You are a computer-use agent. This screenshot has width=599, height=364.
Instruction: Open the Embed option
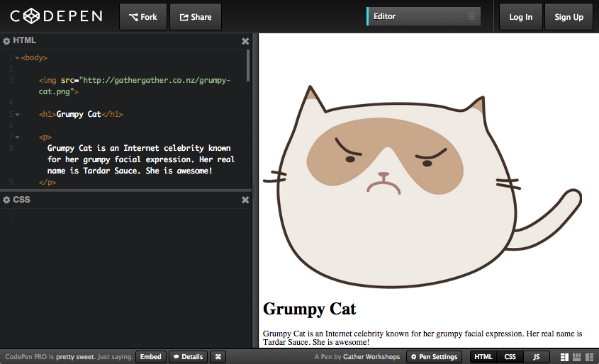coord(150,357)
